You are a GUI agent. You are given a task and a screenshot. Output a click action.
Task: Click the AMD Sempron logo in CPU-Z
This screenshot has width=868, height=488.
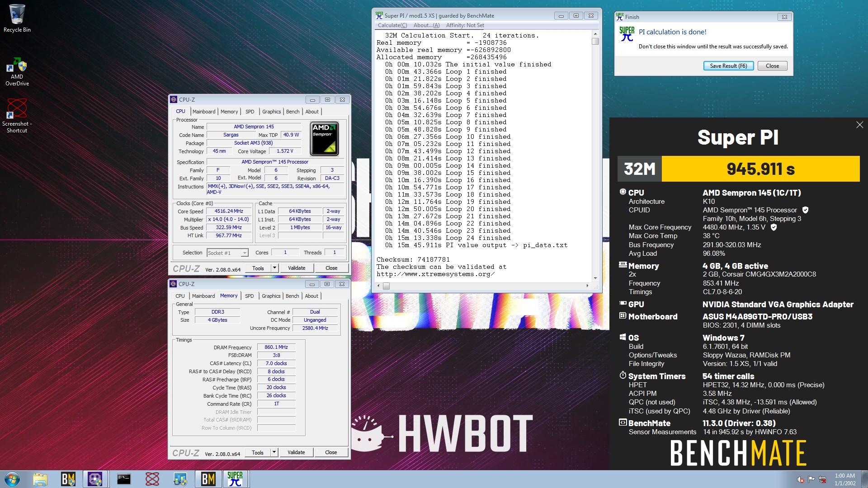click(x=324, y=138)
